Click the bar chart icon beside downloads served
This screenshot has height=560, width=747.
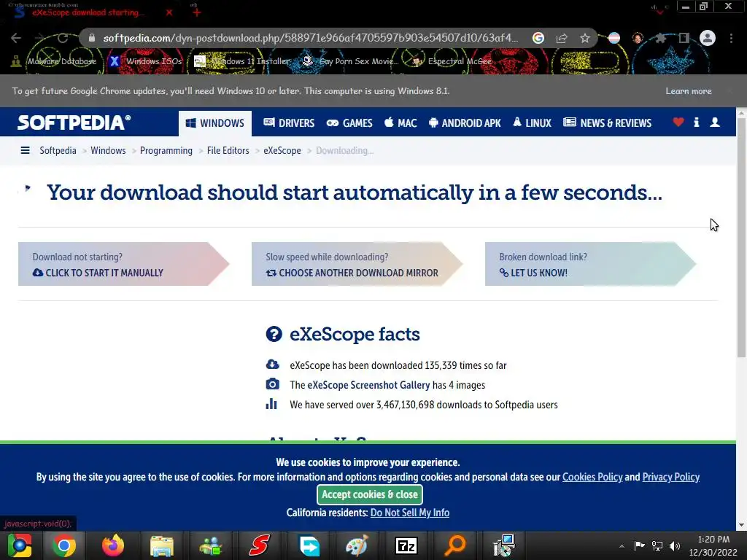pyautogui.click(x=271, y=404)
